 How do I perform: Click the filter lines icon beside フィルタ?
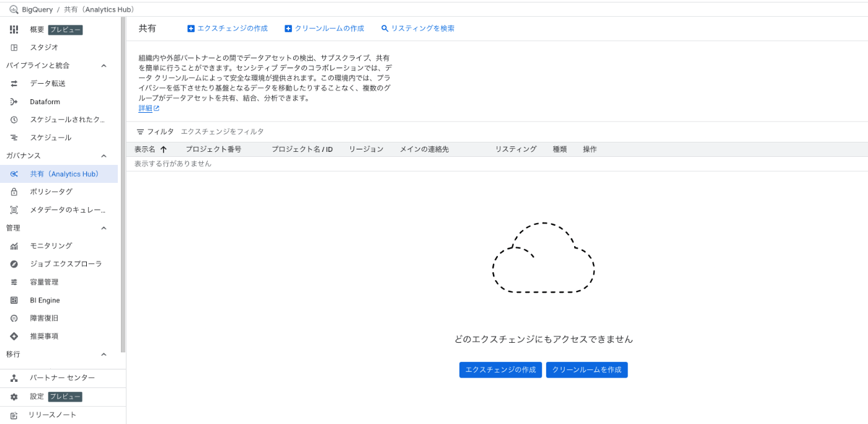[x=140, y=132]
